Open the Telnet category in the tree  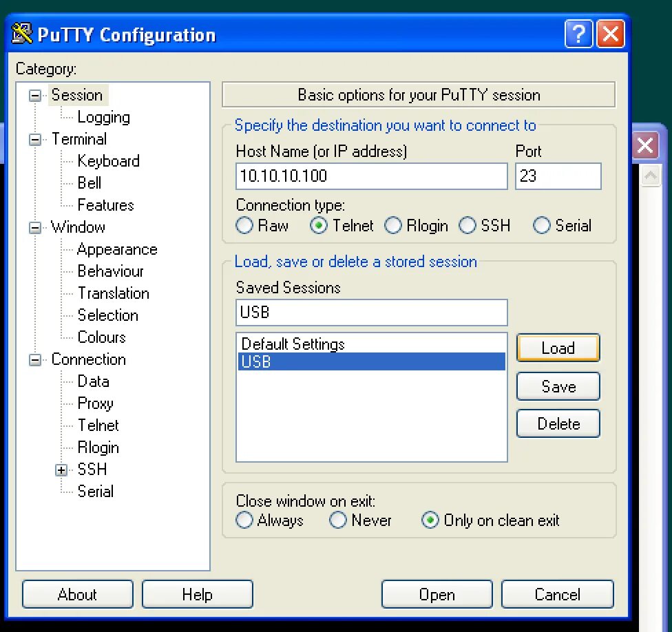pyautogui.click(x=98, y=425)
